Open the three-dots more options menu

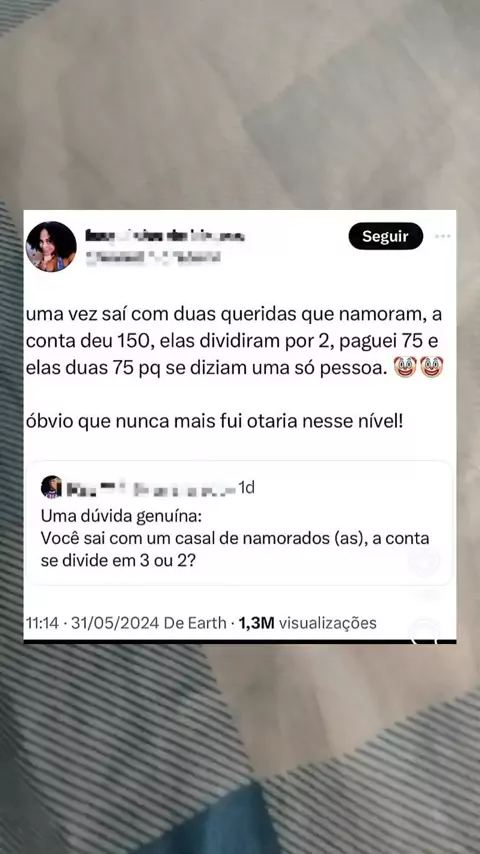coord(442,236)
